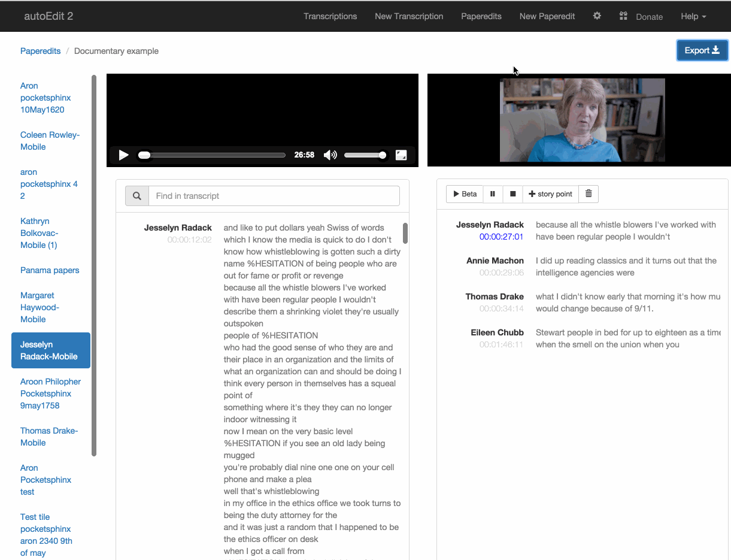Open settings gear in navbar
This screenshot has height=560, width=731.
click(x=597, y=16)
